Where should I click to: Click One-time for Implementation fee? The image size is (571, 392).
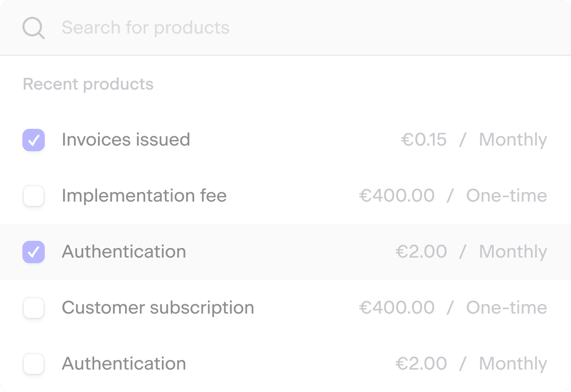[x=507, y=196]
